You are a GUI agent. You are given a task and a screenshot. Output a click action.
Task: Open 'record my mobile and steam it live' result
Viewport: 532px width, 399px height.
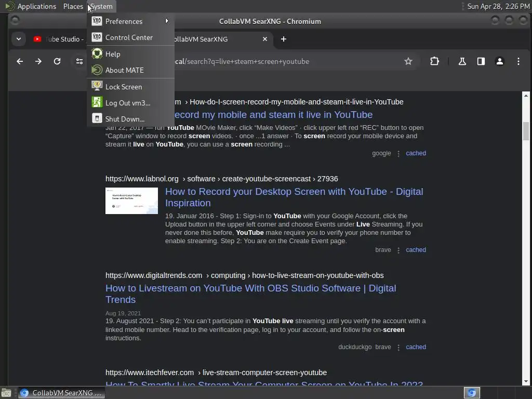[273, 115]
